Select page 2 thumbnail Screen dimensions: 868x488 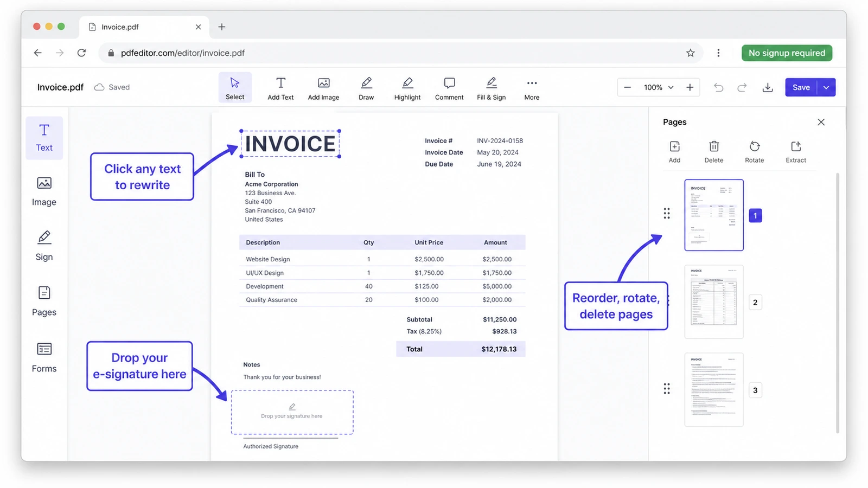point(714,302)
